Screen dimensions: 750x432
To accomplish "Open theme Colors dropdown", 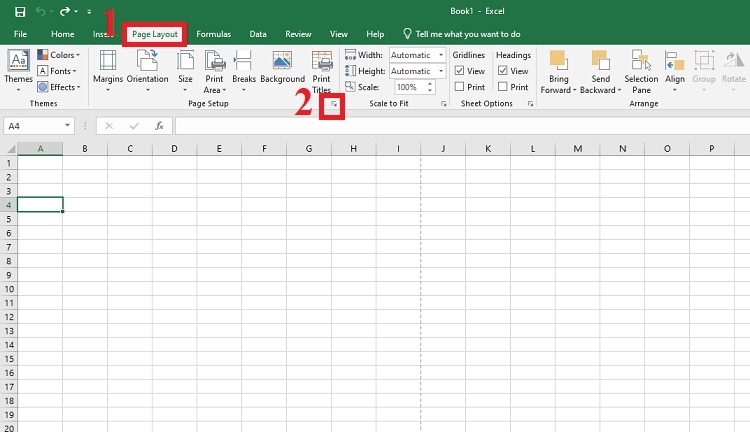I will [x=58, y=55].
